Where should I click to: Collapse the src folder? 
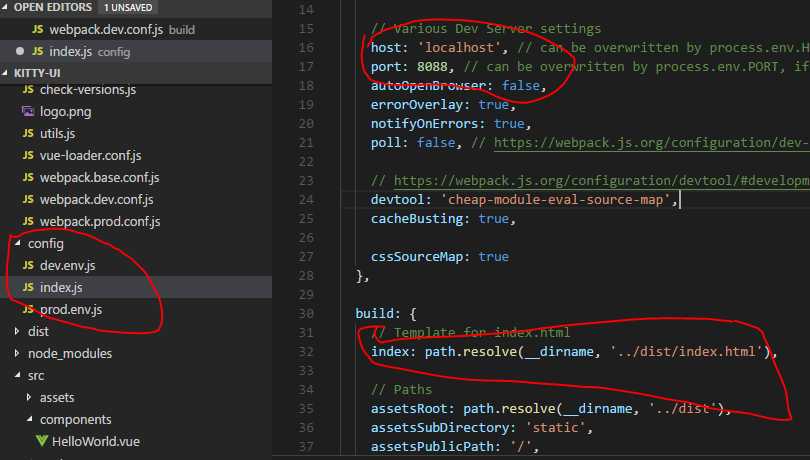tap(16, 375)
